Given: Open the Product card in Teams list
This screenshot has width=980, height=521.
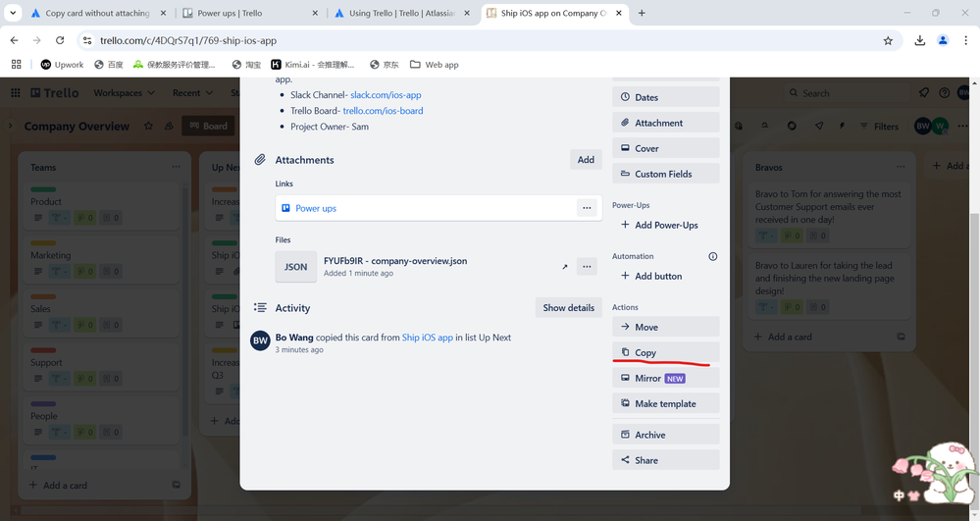Looking at the screenshot, I should point(102,206).
